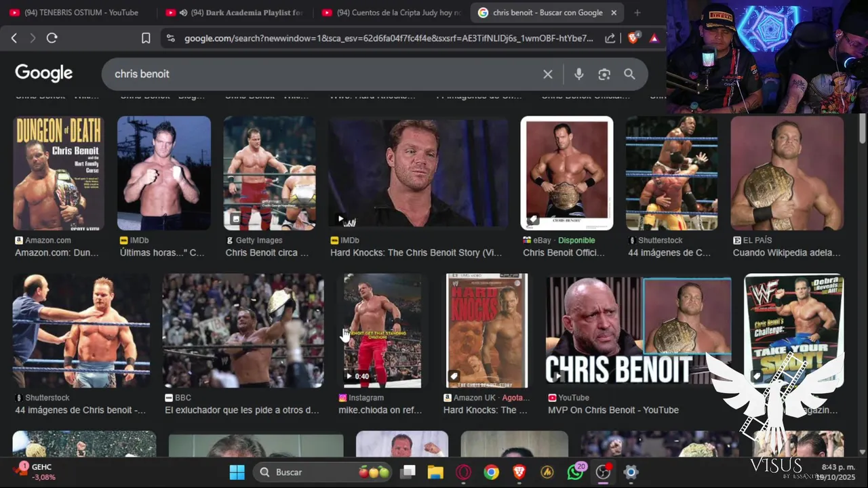The width and height of the screenshot is (868, 488).
Task: Click Hard Knocks: The Chris Benoit Story caption
Action: [416, 253]
